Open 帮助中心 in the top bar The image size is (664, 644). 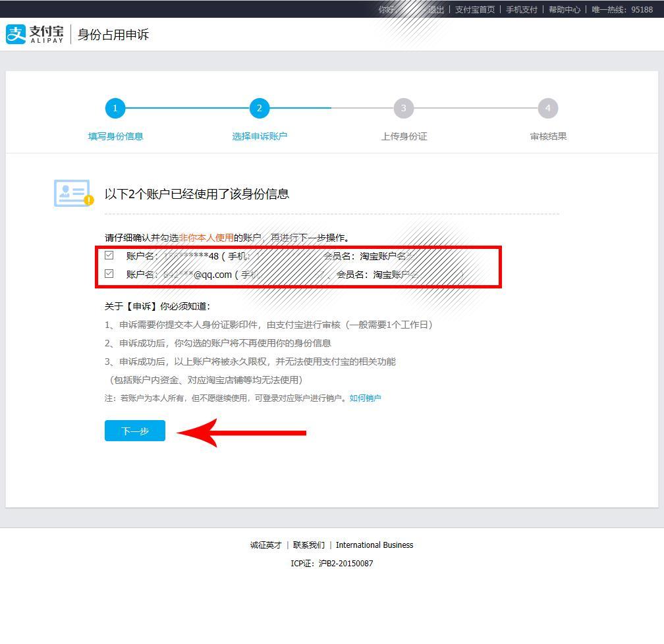(565, 9)
